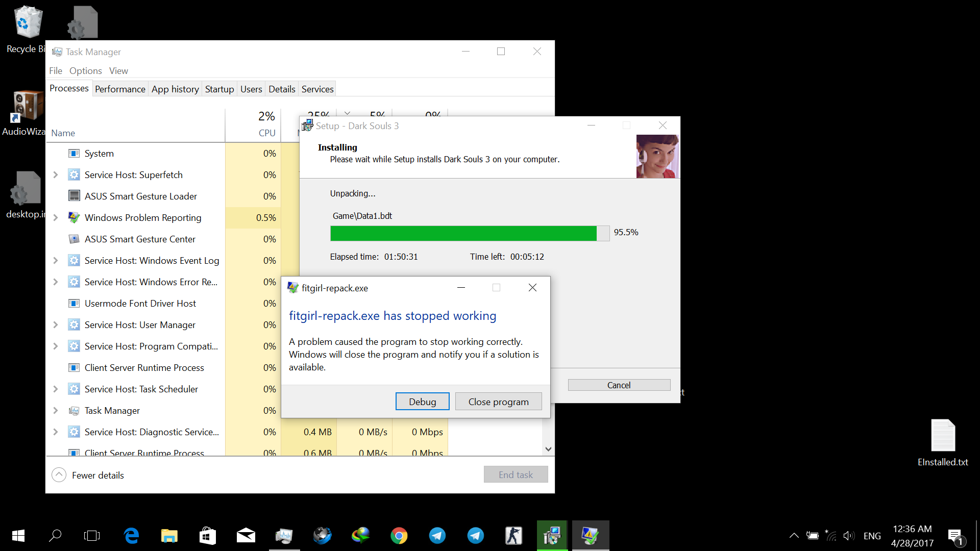Open File Explorer from taskbar

pos(169,535)
